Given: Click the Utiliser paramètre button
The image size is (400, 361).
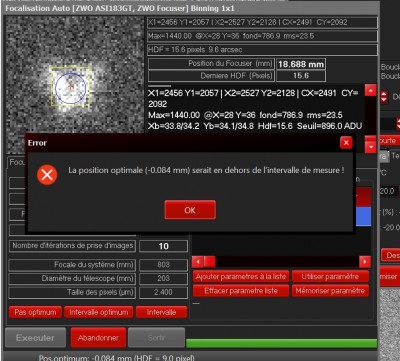Looking at the screenshot, I should pos(330,276).
